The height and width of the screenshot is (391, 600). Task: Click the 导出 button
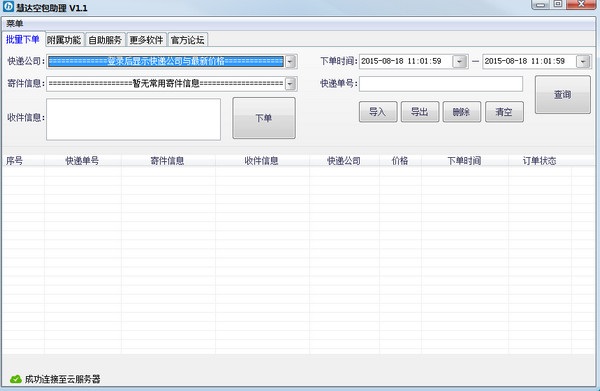pyautogui.click(x=420, y=112)
